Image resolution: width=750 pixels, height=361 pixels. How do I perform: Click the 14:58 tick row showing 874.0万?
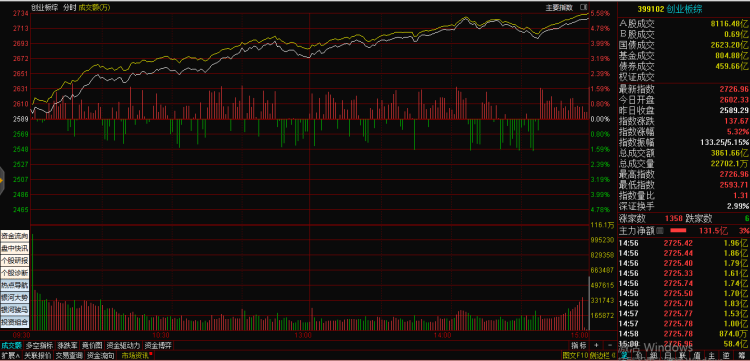(684, 334)
